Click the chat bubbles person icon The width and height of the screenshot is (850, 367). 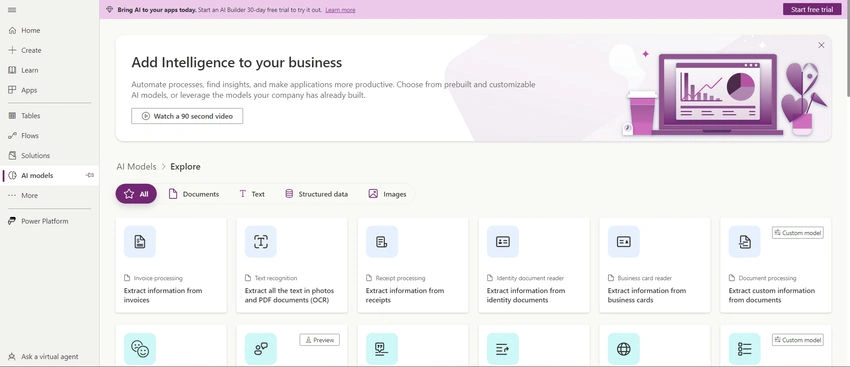click(x=261, y=349)
